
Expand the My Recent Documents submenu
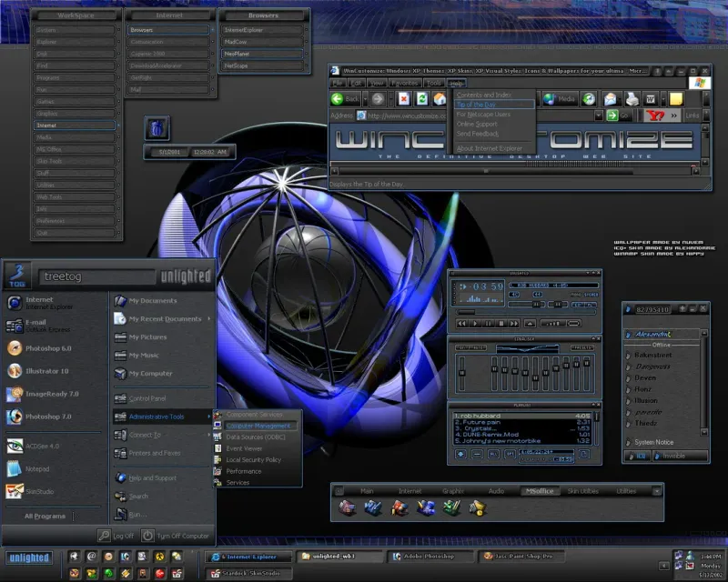click(x=164, y=319)
